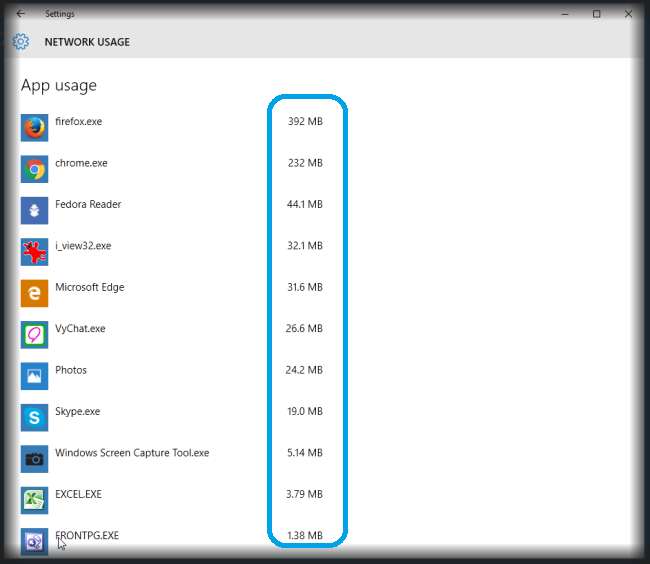This screenshot has height=564, width=650.
Task: Click the 5.14 MB usage value
Action: [305, 453]
